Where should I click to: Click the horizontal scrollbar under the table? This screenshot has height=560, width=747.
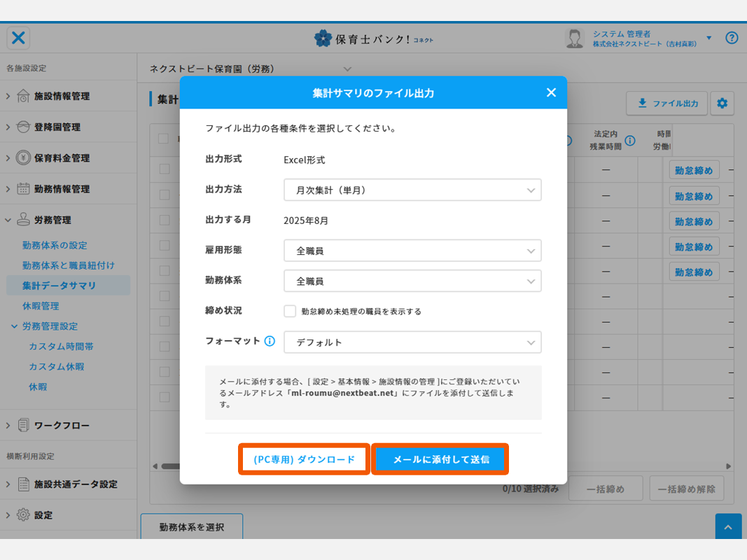click(x=168, y=466)
